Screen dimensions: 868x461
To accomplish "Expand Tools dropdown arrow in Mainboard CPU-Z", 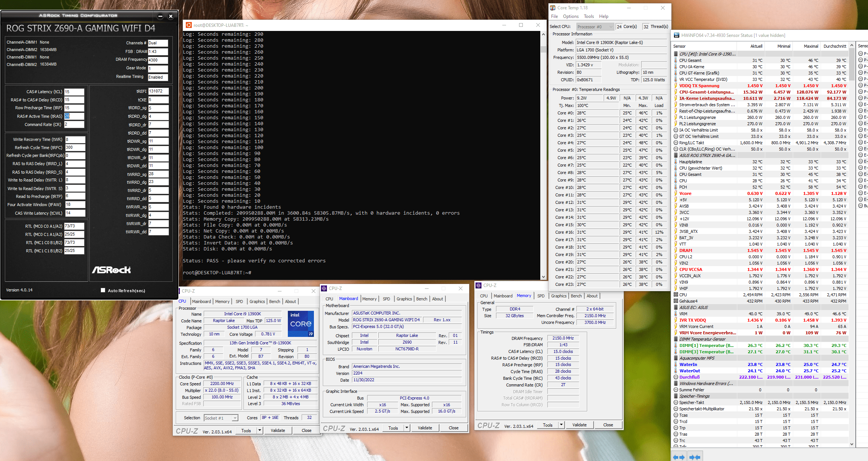I will [407, 428].
